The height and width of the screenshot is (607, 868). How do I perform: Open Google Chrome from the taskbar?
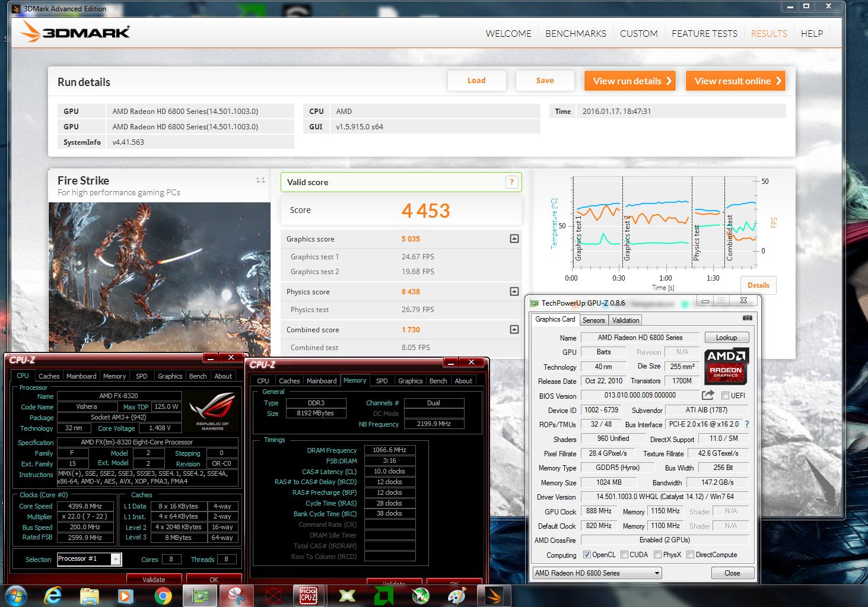(x=163, y=596)
